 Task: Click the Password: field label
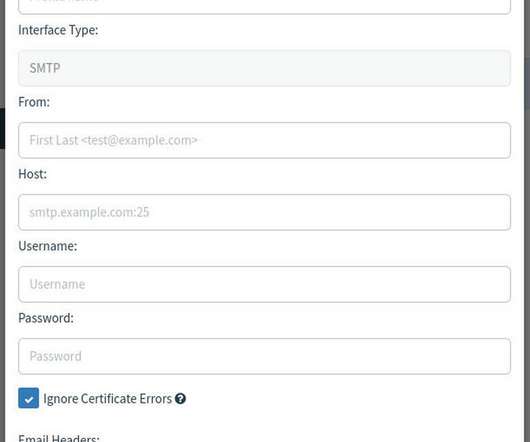(x=46, y=318)
